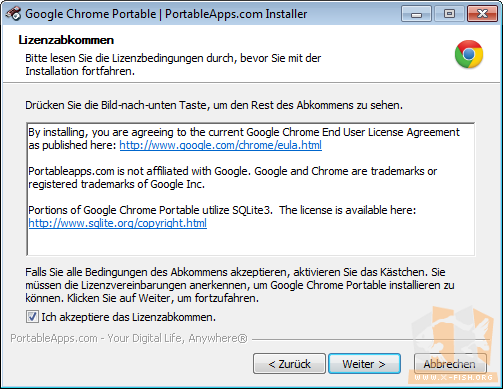The width and height of the screenshot is (503, 389).
Task: Click the 'Lizenzabkommen' heading
Action: [x=66, y=40]
